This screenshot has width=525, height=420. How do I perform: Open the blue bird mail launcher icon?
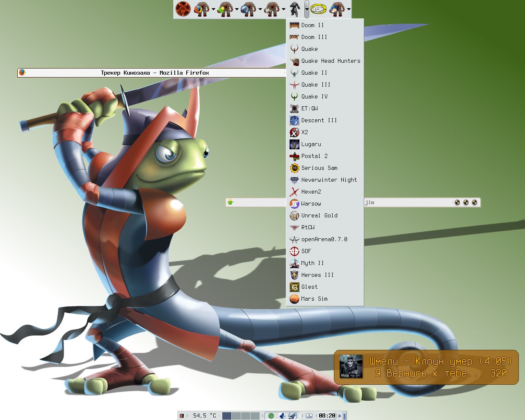[x=336, y=9]
